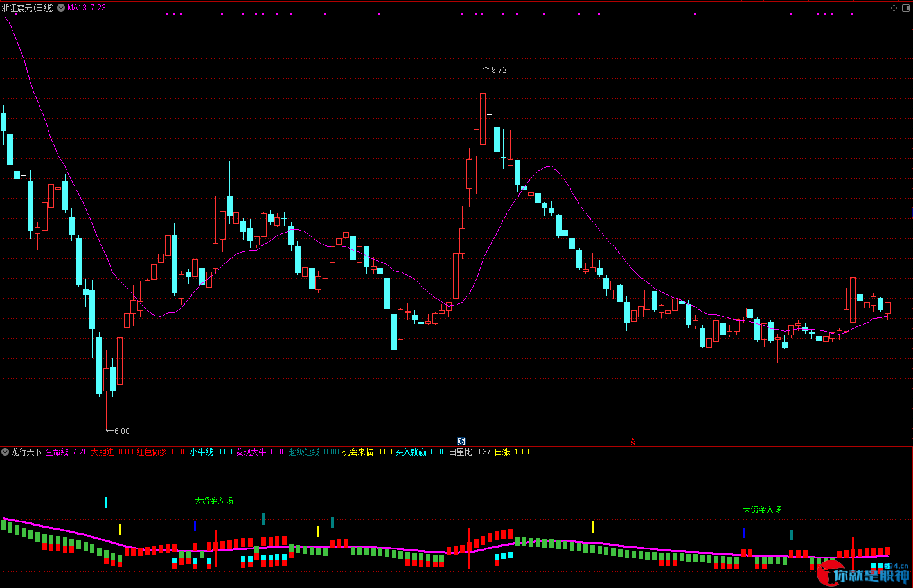This screenshot has height=588, width=913.
Task: Click the 龙行天下 indicator title
Action: 26,452
